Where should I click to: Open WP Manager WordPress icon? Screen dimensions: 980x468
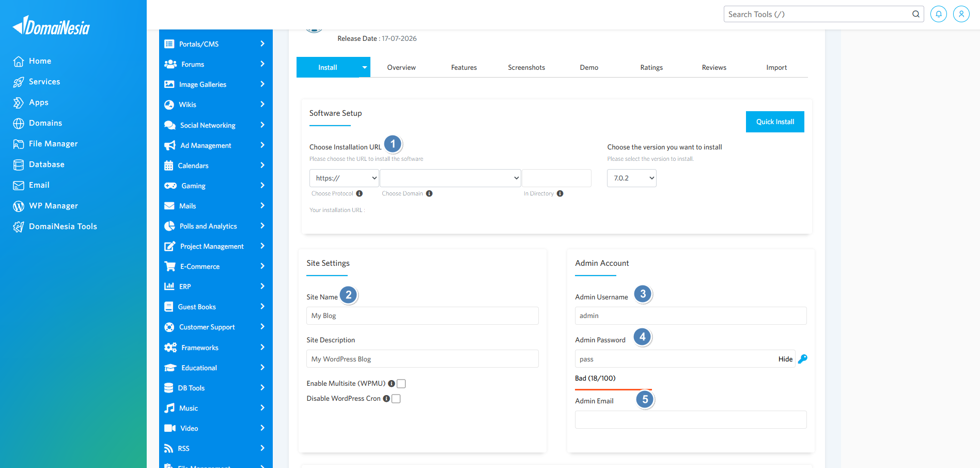tap(19, 206)
